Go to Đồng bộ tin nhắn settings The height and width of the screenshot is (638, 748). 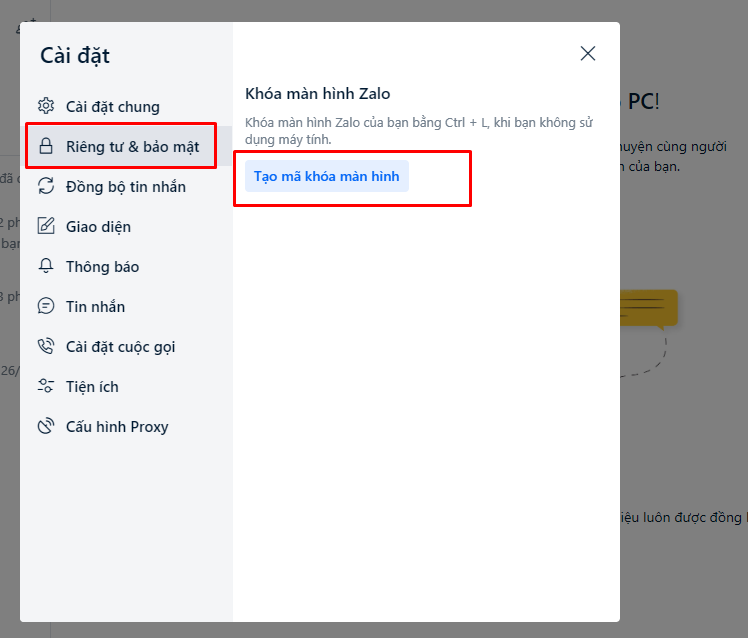(x=125, y=187)
